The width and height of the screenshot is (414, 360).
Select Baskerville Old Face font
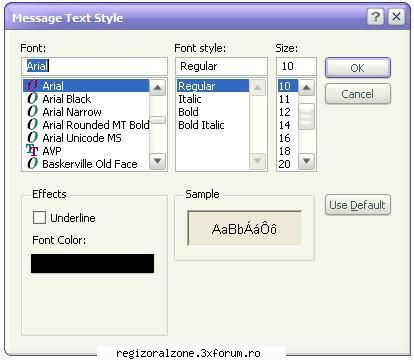click(86, 164)
